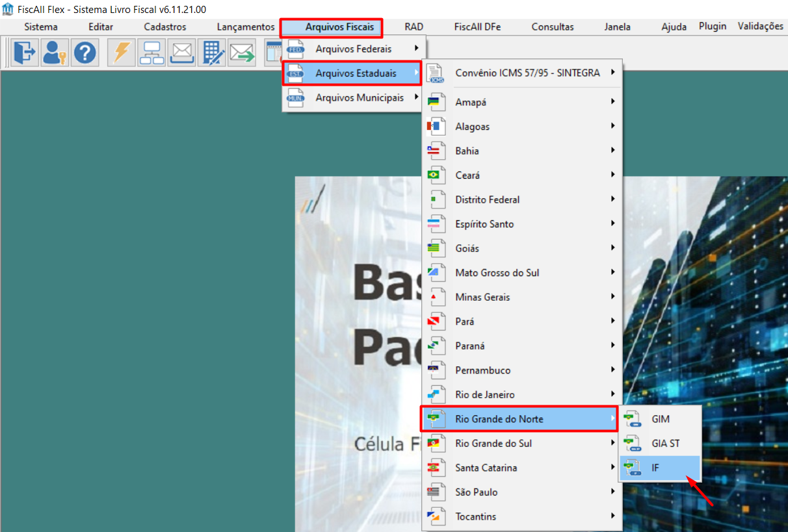This screenshot has width=788, height=532.
Task: Expand the Bahia submenu arrow
Action: tap(612, 151)
